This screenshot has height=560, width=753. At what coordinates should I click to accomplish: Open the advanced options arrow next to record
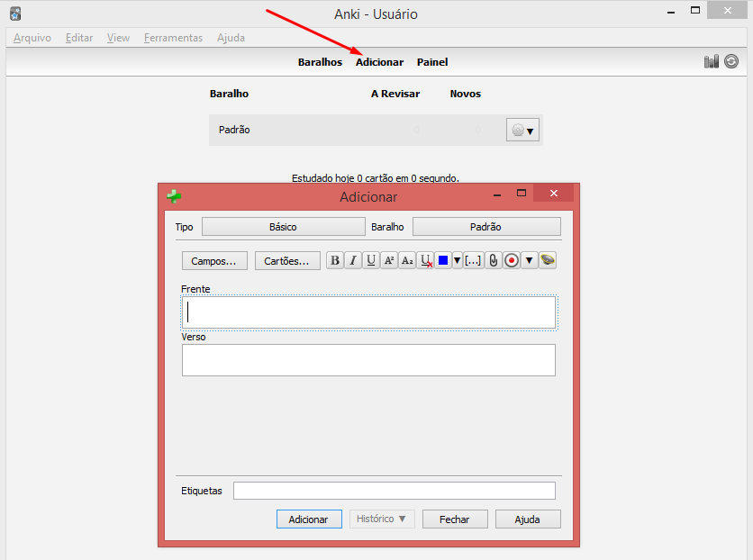click(x=530, y=260)
